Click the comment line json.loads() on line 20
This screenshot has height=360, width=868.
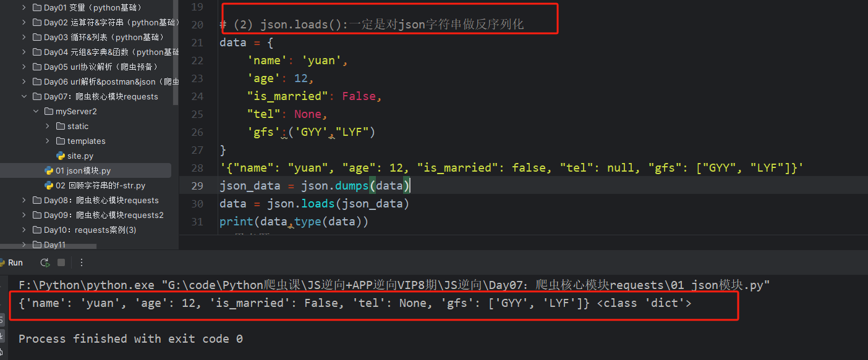pos(372,25)
